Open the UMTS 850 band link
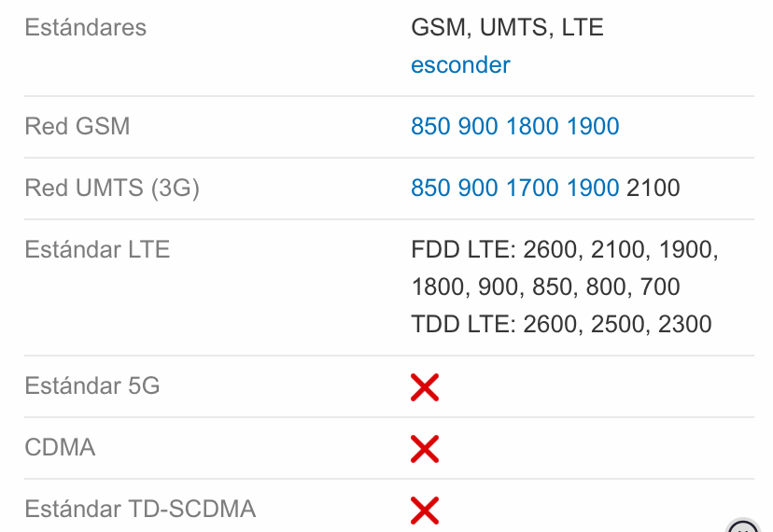773x532 pixels. coord(430,189)
